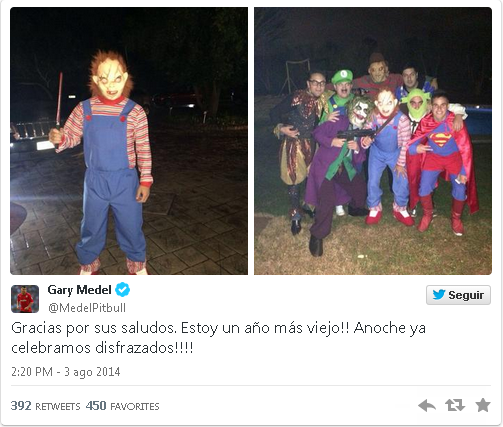Click the green Luigi cap in photo

click(x=342, y=77)
